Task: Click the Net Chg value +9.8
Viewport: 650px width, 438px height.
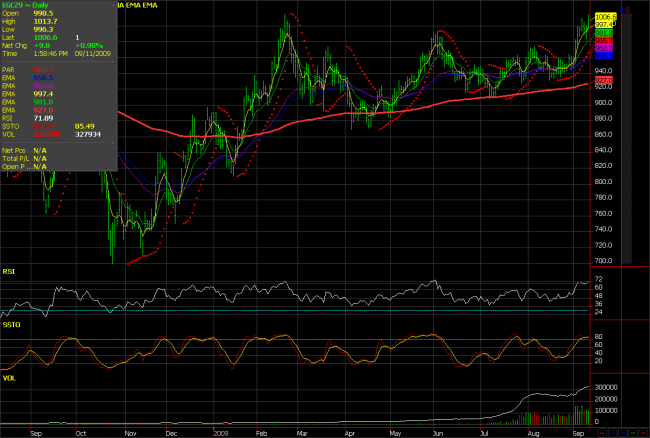Action: pos(42,46)
